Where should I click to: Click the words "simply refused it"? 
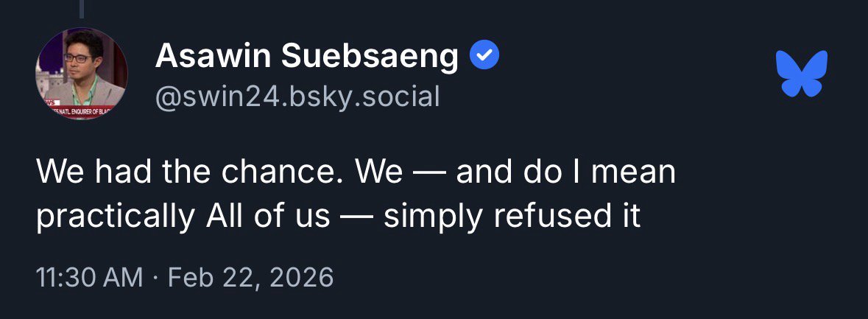pyautogui.click(x=512, y=215)
